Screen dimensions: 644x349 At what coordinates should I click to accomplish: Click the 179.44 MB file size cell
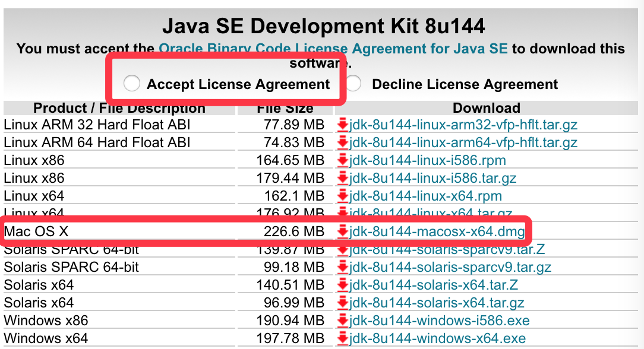click(x=291, y=178)
